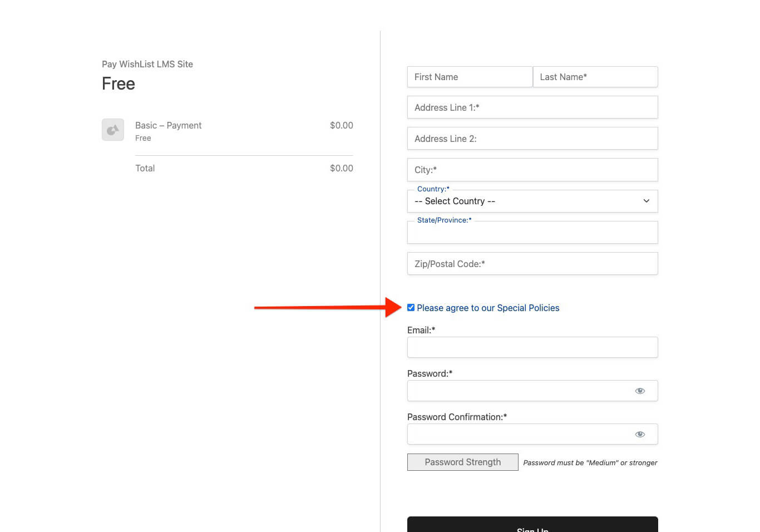Uncheck the Special Policies agreement checkbox
This screenshot has height=532, width=760.
pyautogui.click(x=411, y=307)
